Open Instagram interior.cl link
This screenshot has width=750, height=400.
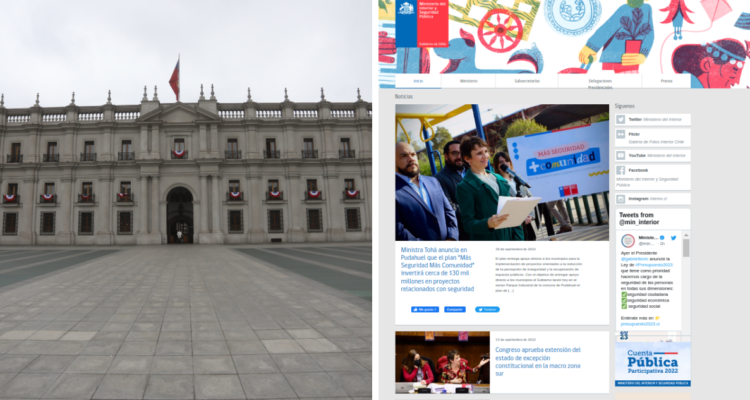point(653,199)
